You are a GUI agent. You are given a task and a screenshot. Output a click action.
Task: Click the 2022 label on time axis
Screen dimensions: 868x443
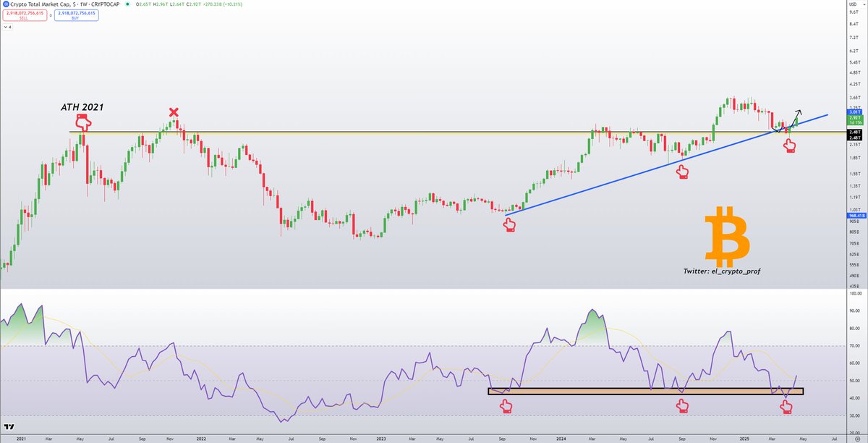[202, 439]
